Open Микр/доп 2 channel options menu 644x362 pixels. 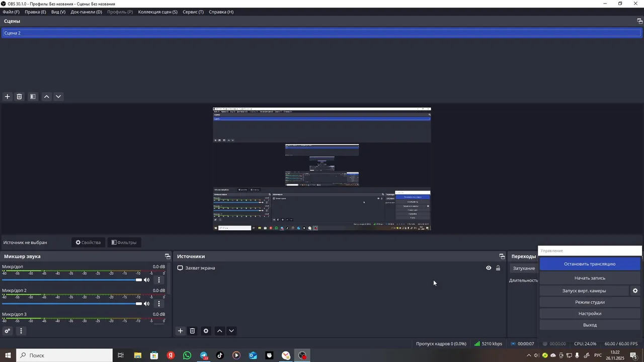click(x=159, y=304)
